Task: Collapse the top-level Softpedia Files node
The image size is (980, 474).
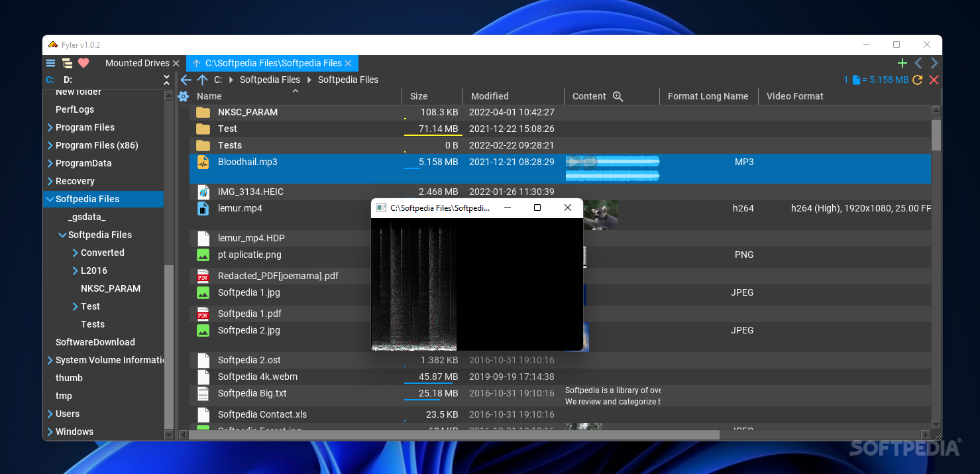Action: point(50,199)
